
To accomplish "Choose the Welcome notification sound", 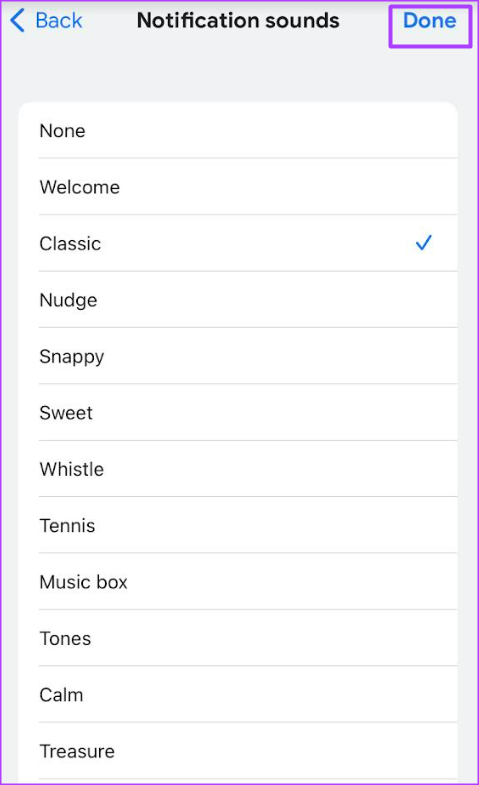I will [238, 187].
